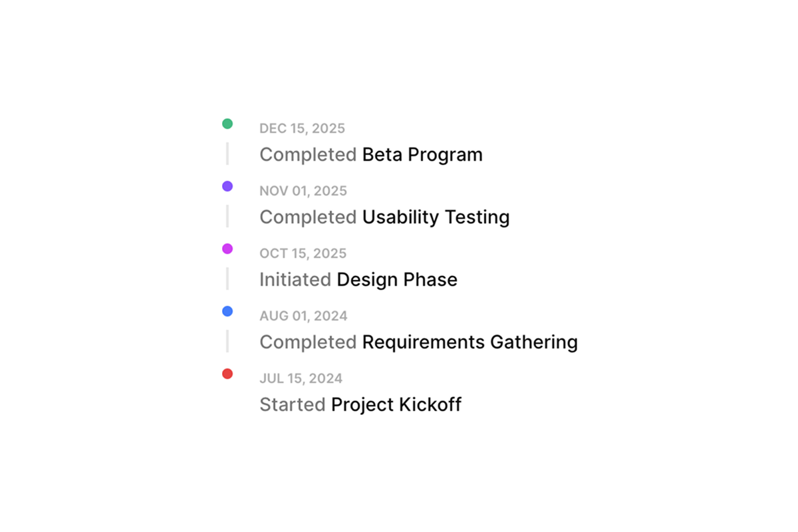Open the Usability Testing entry title
Viewport: 798px width, 532px height.
pos(436,217)
